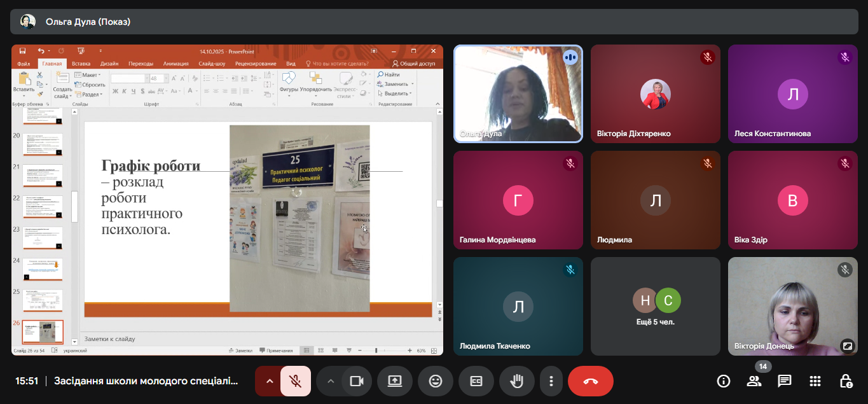Click the red leave call button
868x404 pixels.
tap(590, 381)
